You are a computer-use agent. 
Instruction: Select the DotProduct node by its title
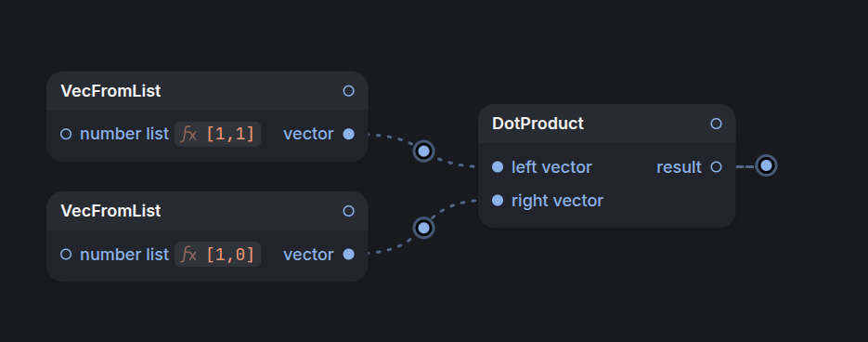[x=538, y=124]
